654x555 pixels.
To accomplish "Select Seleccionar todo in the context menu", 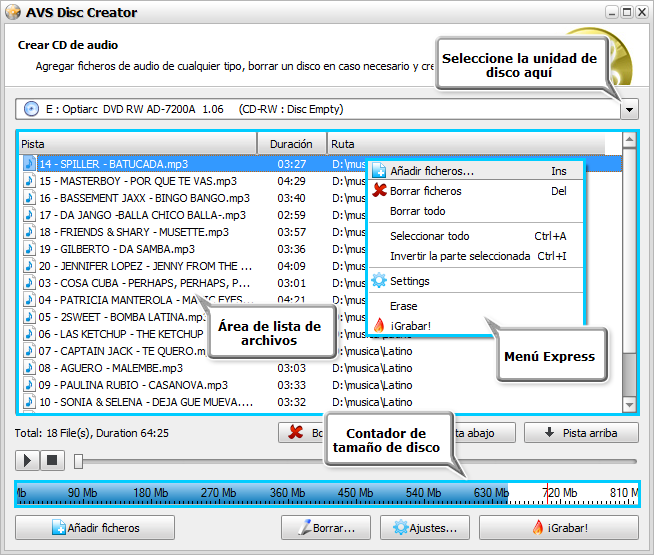I will pyautogui.click(x=476, y=236).
